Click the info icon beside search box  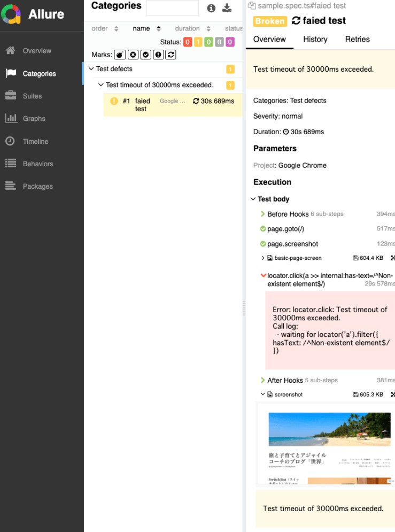point(211,8)
